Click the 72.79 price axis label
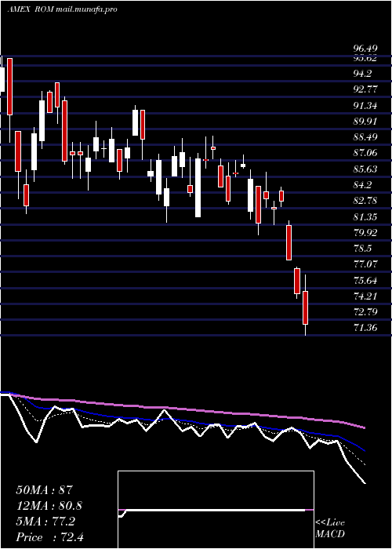392x549 pixels. pyautogui.click(x=365, y=312)
